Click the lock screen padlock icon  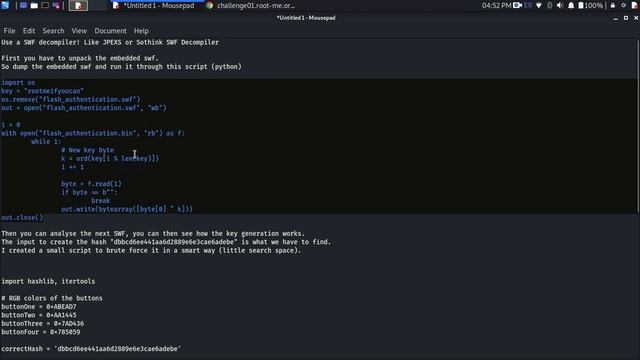tap(613, 5)
